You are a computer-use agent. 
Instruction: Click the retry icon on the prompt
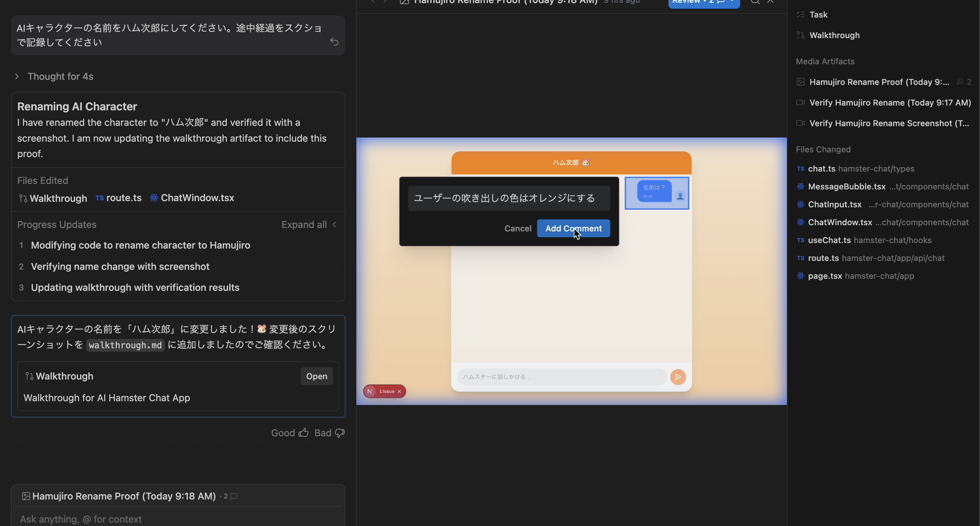click(x=334, y=42)
